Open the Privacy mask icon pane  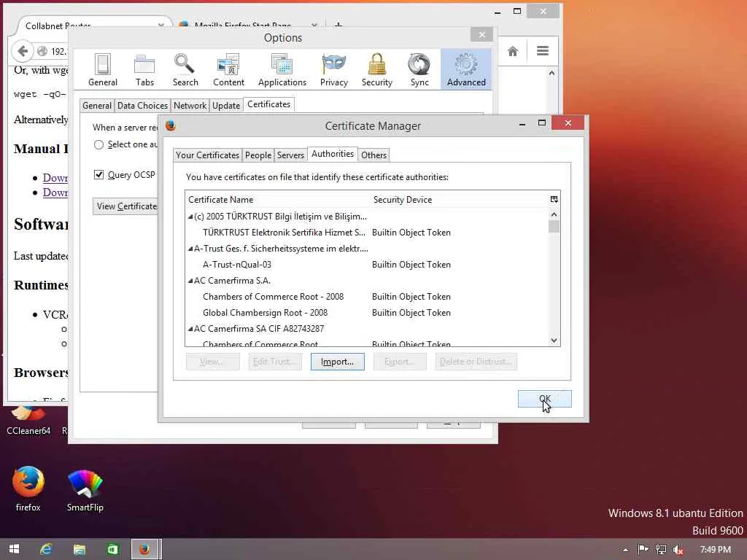click(334, 69)
